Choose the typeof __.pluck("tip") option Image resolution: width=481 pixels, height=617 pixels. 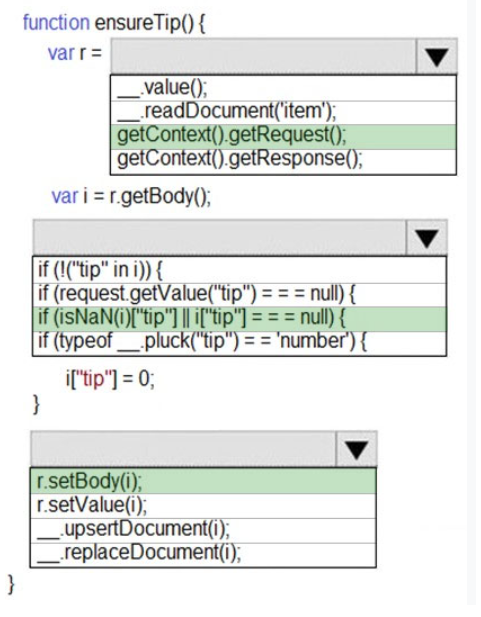pos(239,344)
